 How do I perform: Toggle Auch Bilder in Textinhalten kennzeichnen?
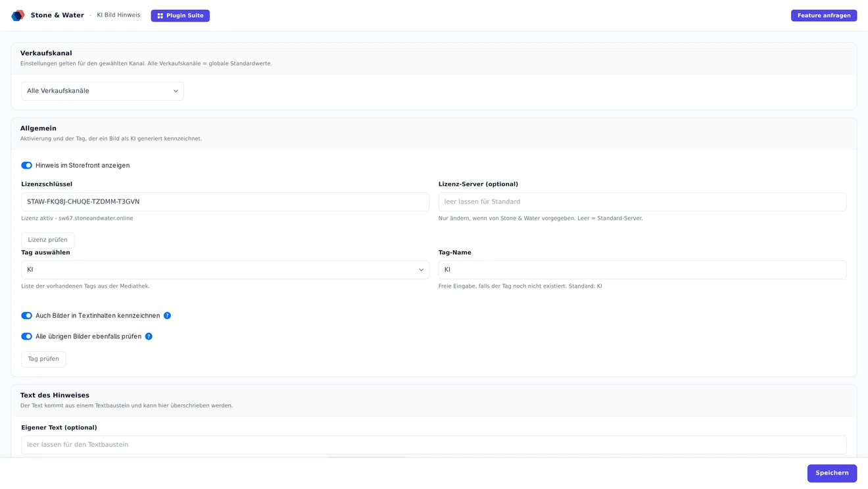[x=26, y=316]
